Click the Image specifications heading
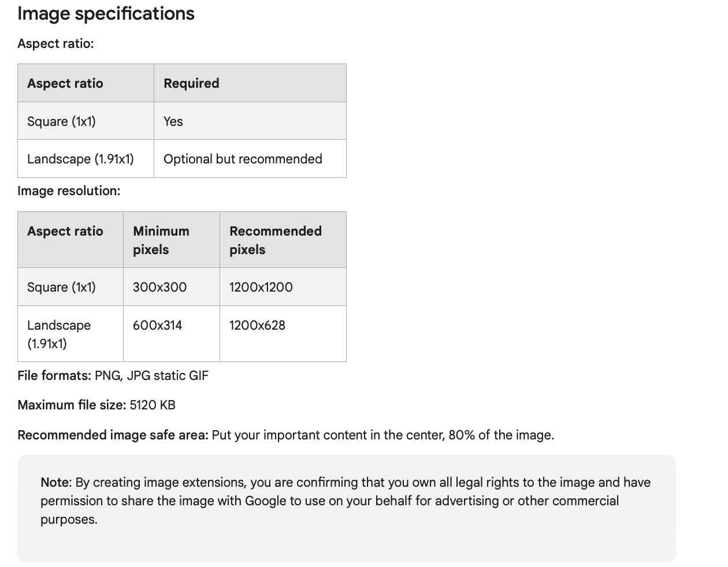Screen dimensions: 728x567 [x=106, y=13]
